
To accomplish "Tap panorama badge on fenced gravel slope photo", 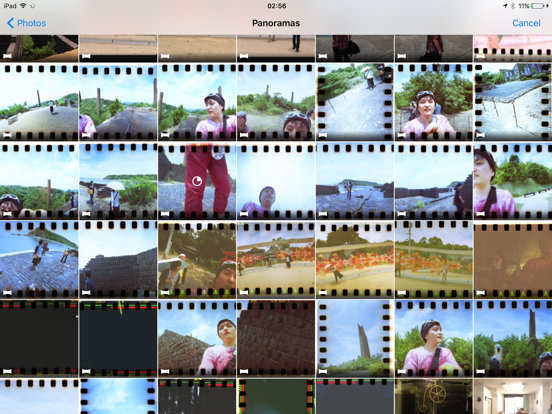I will [x=481, y=134].
